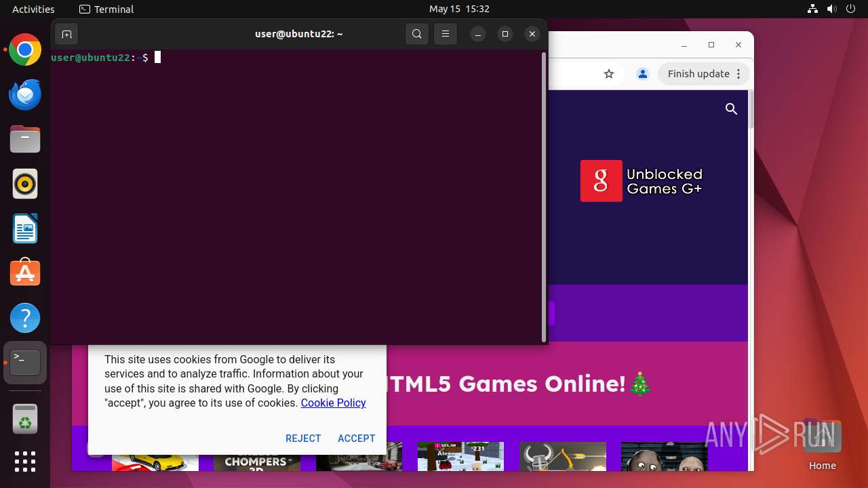Click the website search magnifier icon
This screenshot has height=488, width=868.
731,109
